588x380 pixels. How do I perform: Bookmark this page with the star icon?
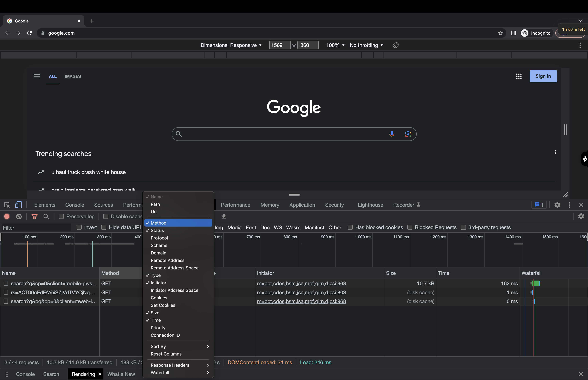500,33
